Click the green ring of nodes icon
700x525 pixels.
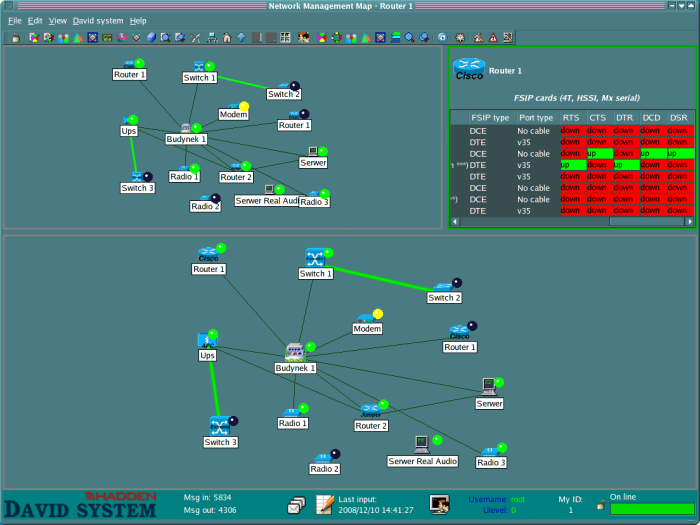tap(337, 38)
